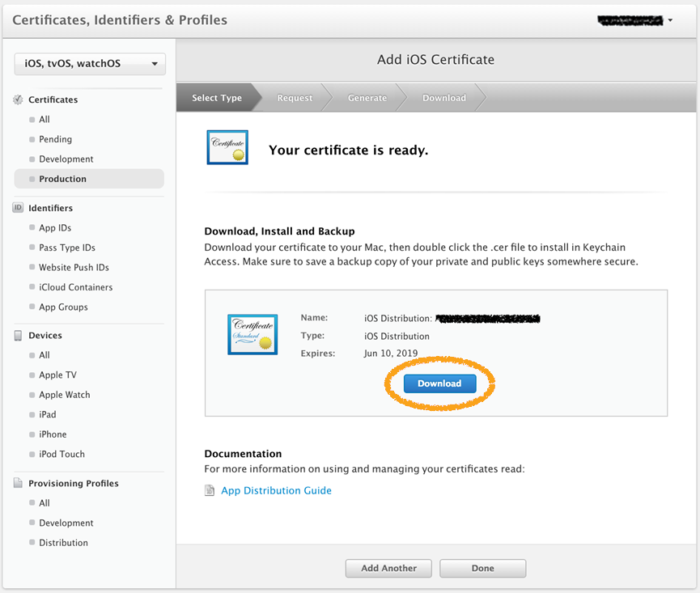
Task: Open Apple TV devices
Action: tap(57, 375)
